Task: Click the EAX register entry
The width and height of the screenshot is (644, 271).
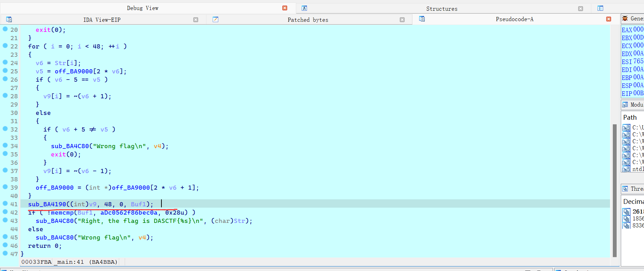Action: coord(633,29)
